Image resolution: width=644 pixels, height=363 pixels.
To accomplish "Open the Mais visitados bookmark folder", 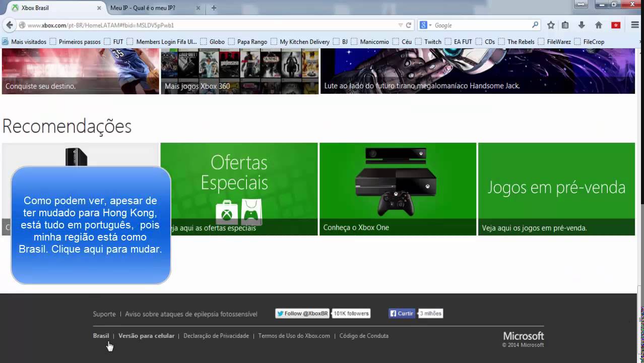I will (x=24, y=42).
